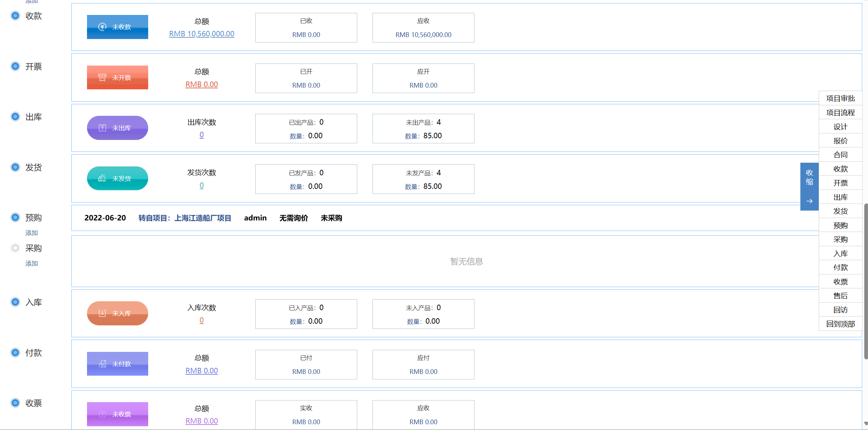Screen dimensions: 868x430
Task: Open the 收票 total RMB 0.00 link
Action: coord(202,421)
